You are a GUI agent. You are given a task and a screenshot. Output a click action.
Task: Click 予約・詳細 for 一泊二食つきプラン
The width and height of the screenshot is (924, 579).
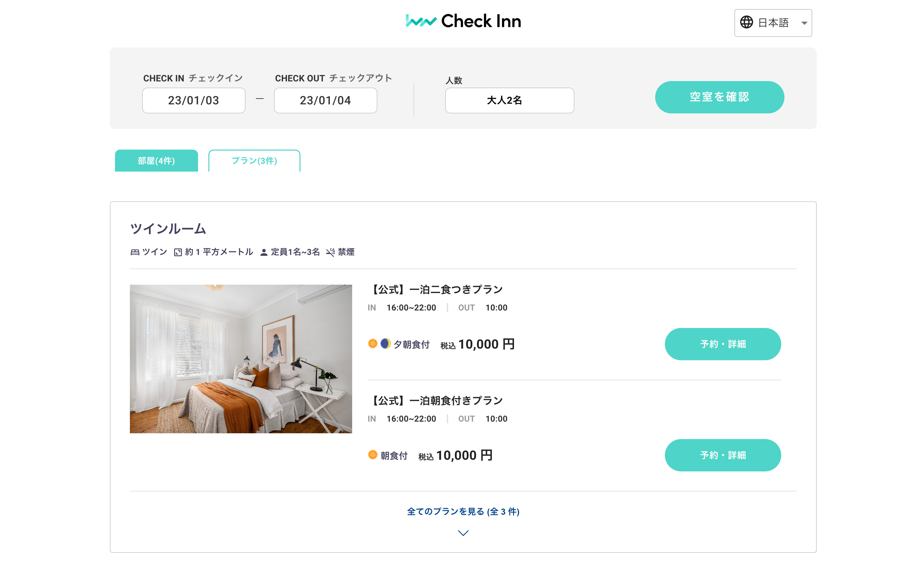click(x=722, y=344)
